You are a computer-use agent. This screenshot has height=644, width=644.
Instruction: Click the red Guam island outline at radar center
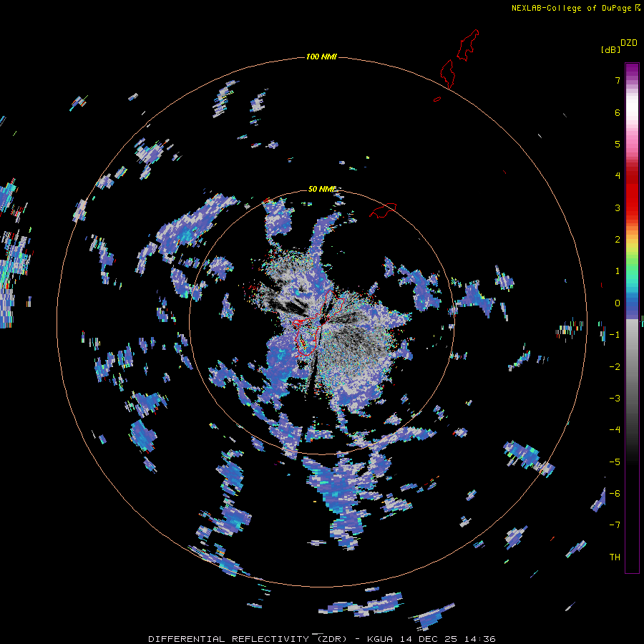click(320, 323)
